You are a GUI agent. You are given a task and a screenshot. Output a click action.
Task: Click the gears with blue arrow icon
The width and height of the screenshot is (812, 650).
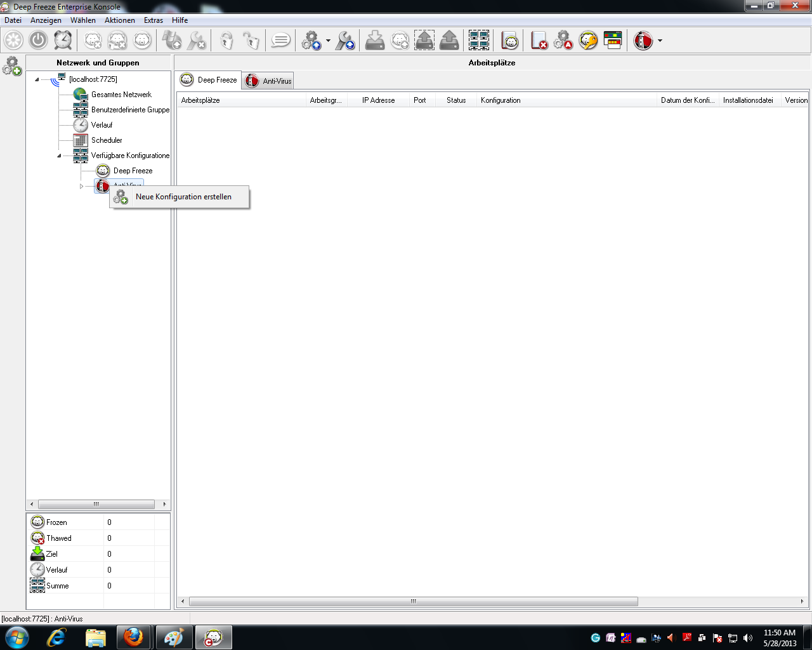(x=311, y=41)
